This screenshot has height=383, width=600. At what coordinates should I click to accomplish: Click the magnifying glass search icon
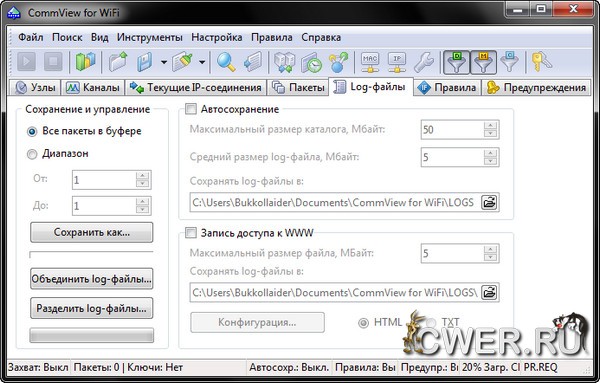point(226,62)
